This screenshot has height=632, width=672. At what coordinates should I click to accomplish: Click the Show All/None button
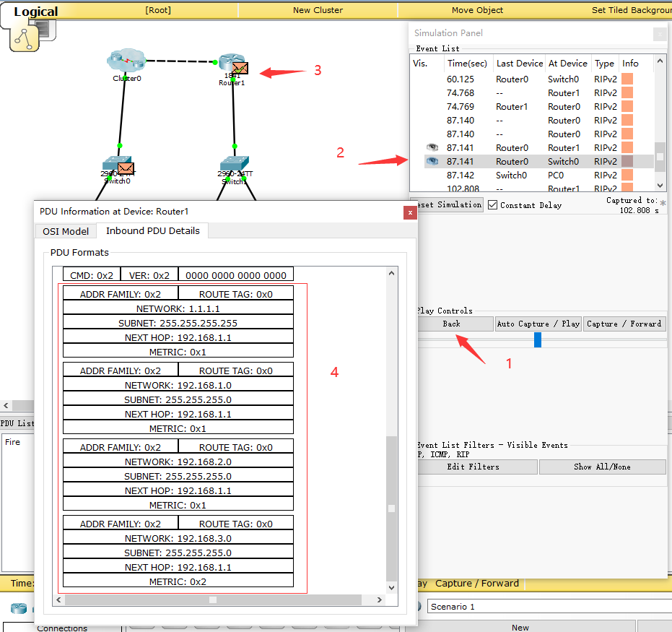tap(602, 467)
